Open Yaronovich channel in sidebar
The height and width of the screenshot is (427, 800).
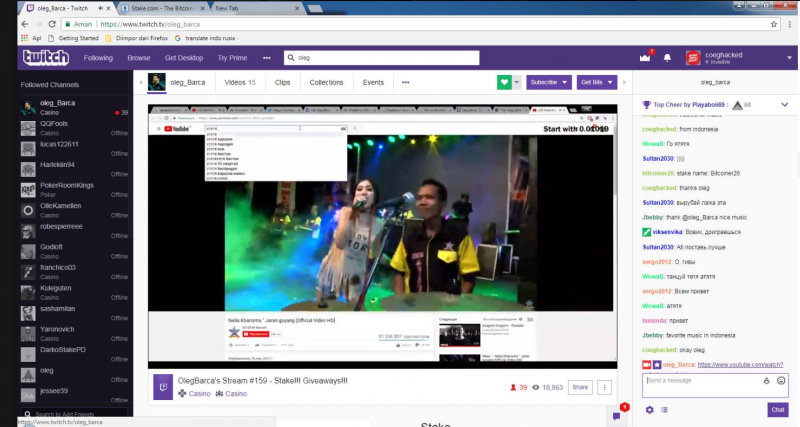click(x=74, y=334)
